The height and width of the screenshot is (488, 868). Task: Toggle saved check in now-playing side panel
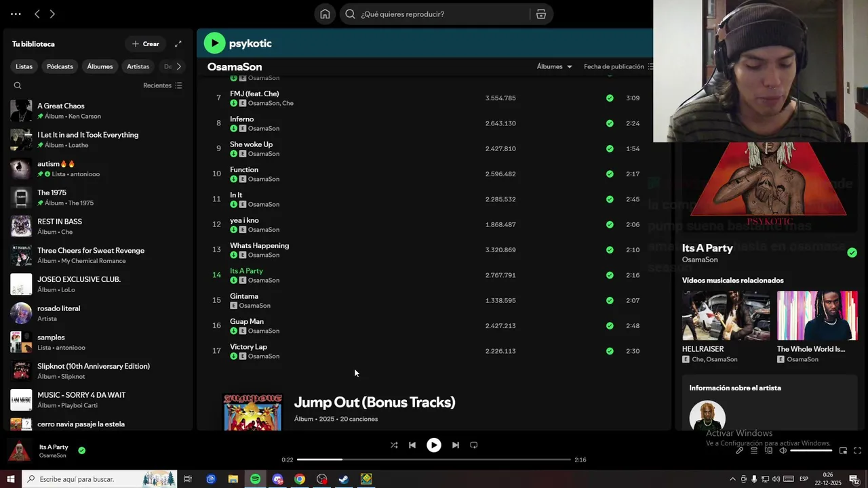[x=852, y=253]
